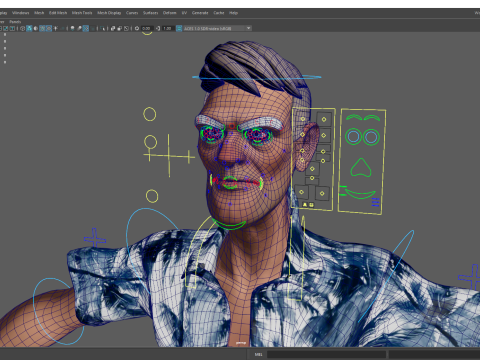The width and height of the screenshot is (480, 360).
Task: Select the right eye circle control in face panel
Action: pos(371,137)
